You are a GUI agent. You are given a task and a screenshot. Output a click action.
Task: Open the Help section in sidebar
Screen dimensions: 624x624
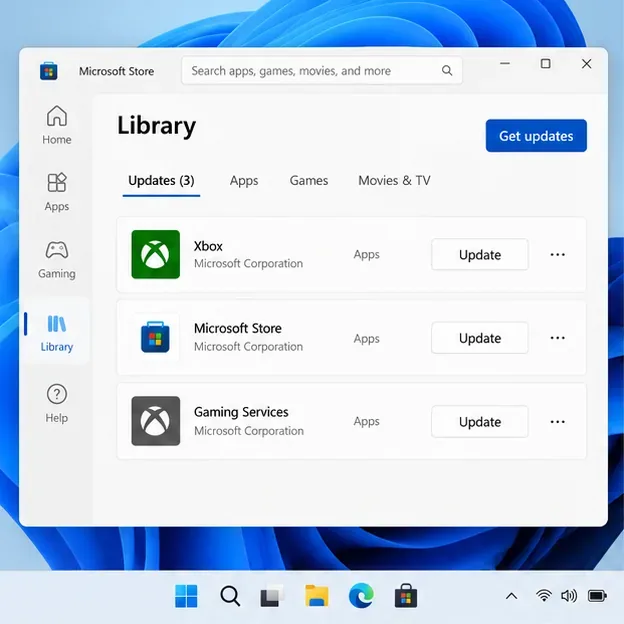pyautogui.click(x=57, y=404)
